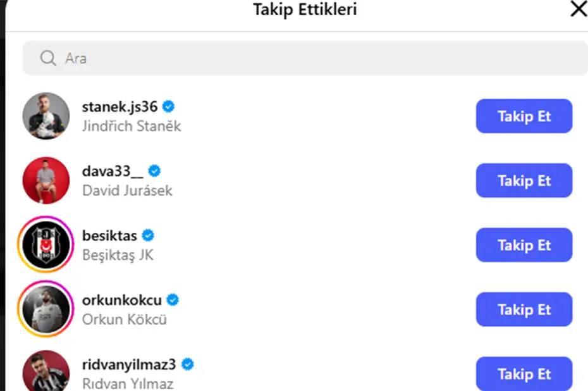Follow stanek.js36 with Takip Et
The image size is (588, 391).
tap(524, 116)
